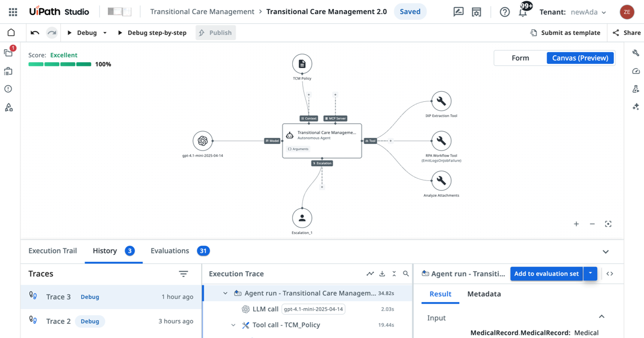Select the gpt-4.1-mini model node
The image size is (644, 338).
click(x=203, y=141)
